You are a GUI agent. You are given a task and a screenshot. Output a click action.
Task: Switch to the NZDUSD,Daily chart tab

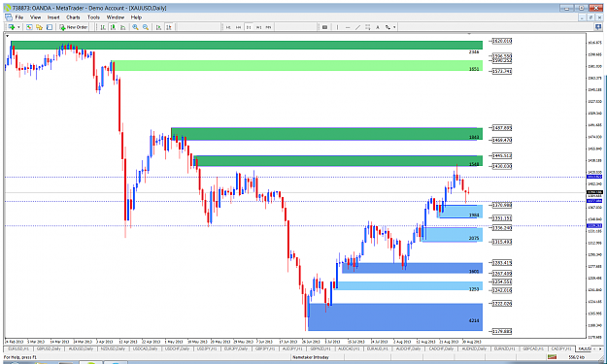pyautogui.click(x=114, y=348)
